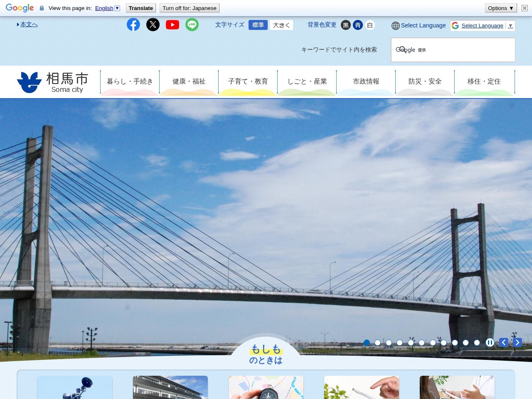Screen dimensions: 532x399
Task: Click the Google site search field
Action: point(453,50)
